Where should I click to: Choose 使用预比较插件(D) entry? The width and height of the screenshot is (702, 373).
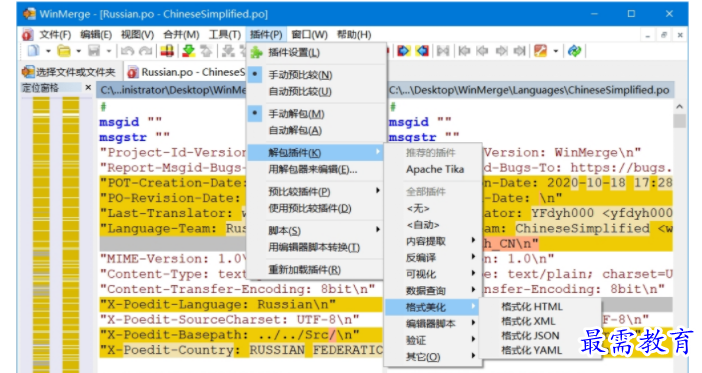(316, 208)
